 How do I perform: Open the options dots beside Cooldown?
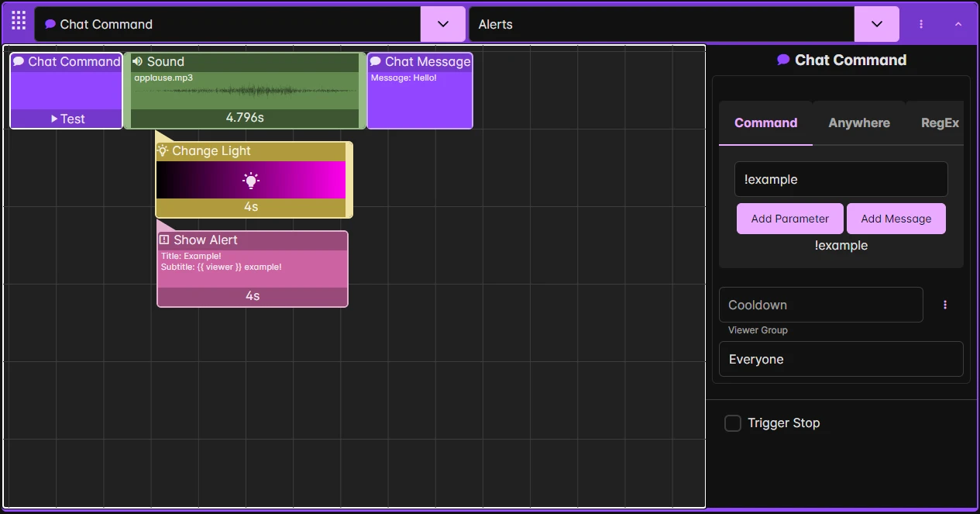click(x=945, y=305)
